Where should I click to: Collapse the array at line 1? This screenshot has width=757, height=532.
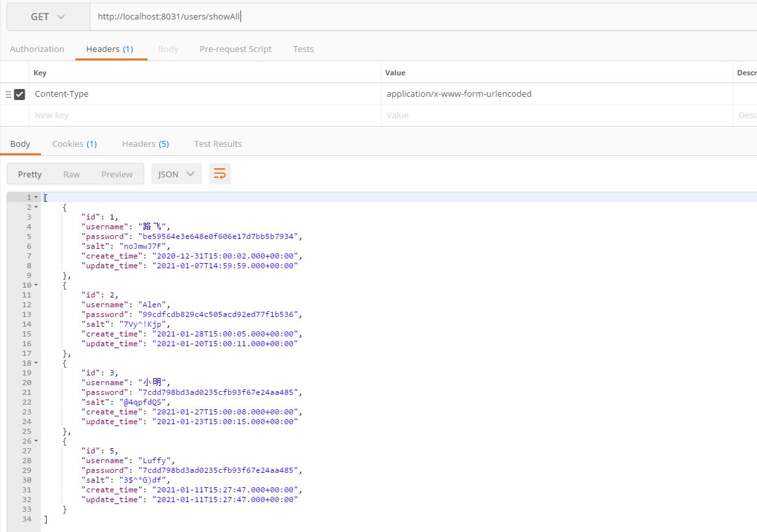(x=36, y=197)
